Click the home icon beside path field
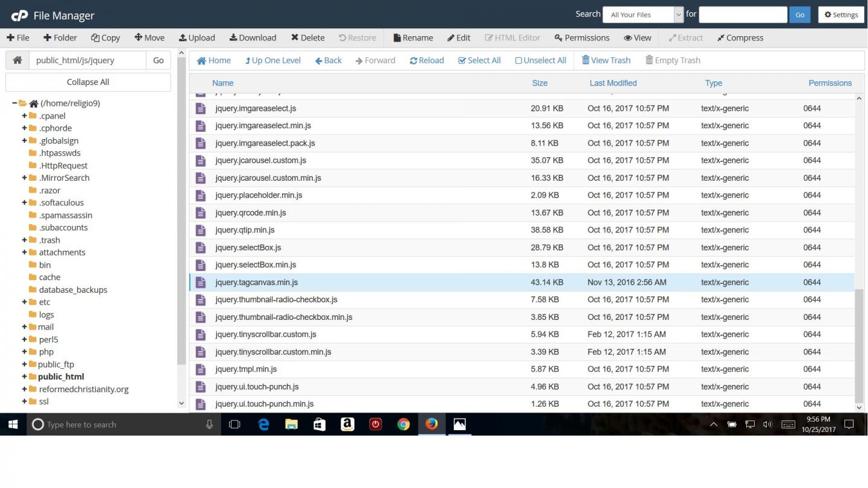 coord(17,60)
